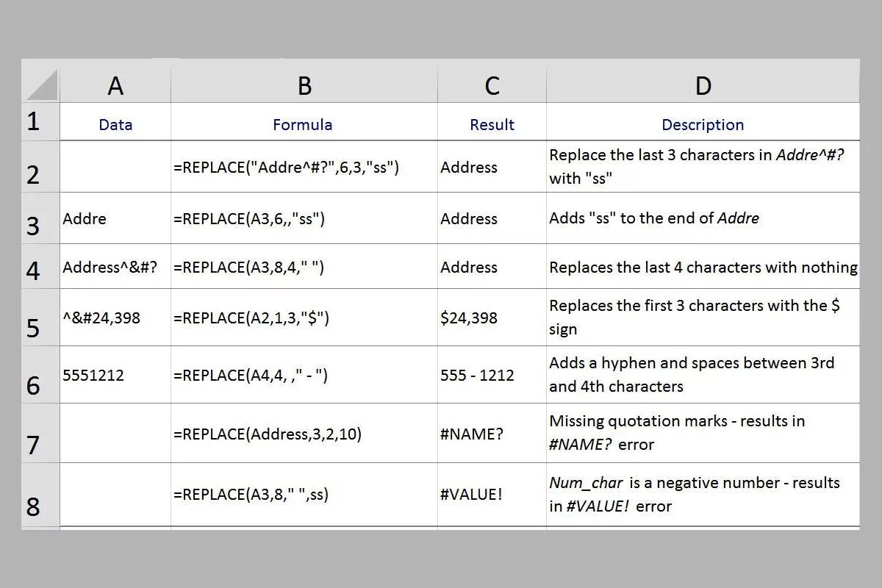This screenshot has width=882, height=588.
Task: Select column A header
Action: tap(115, 85)
